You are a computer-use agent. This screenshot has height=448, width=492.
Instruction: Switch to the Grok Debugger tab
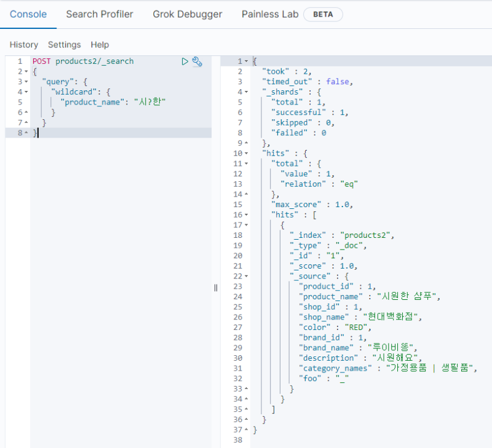(188, 14)
